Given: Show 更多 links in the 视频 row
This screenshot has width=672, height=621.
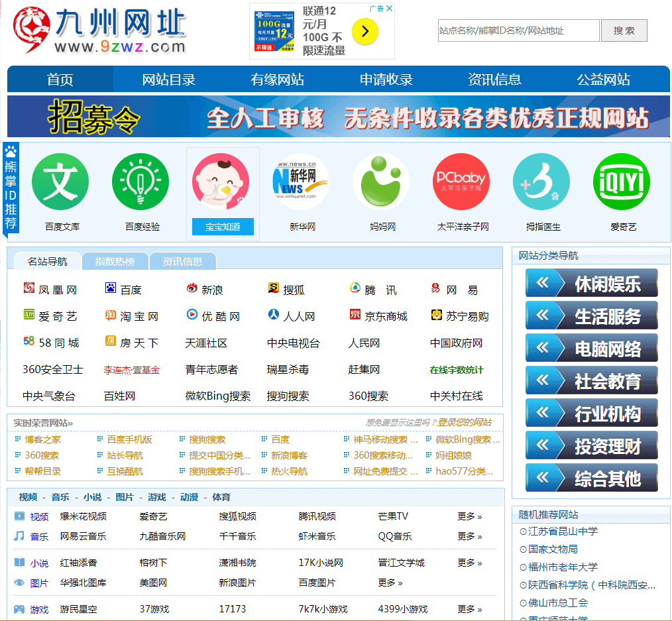Looking at the screenshot, I should [469, 516].
